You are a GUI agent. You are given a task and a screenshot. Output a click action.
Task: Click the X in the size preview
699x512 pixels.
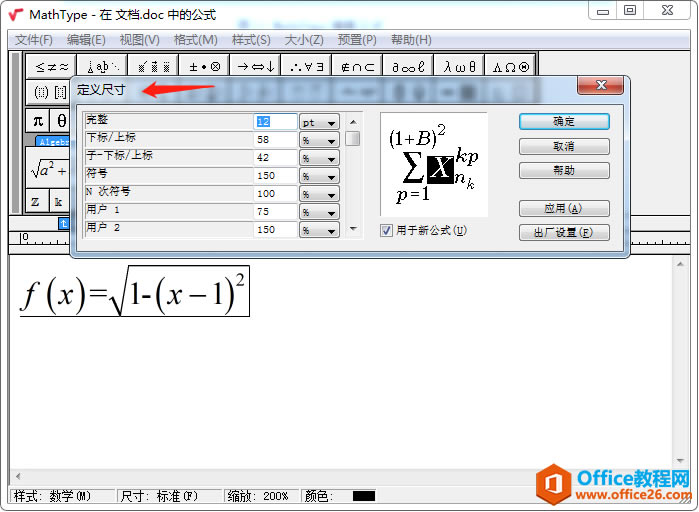point(440,169)
